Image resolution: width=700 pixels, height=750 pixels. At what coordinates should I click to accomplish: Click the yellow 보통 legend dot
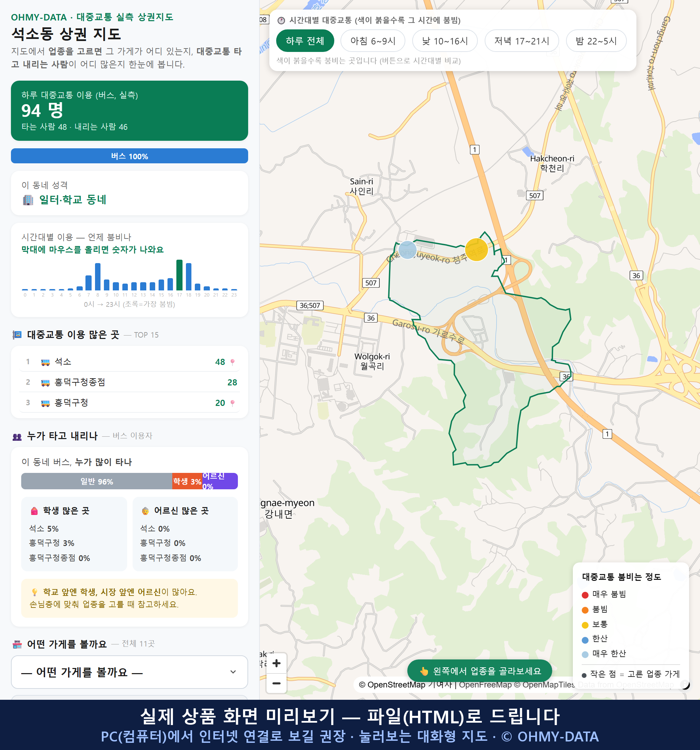pyautogui.click(x=585, y=625)
